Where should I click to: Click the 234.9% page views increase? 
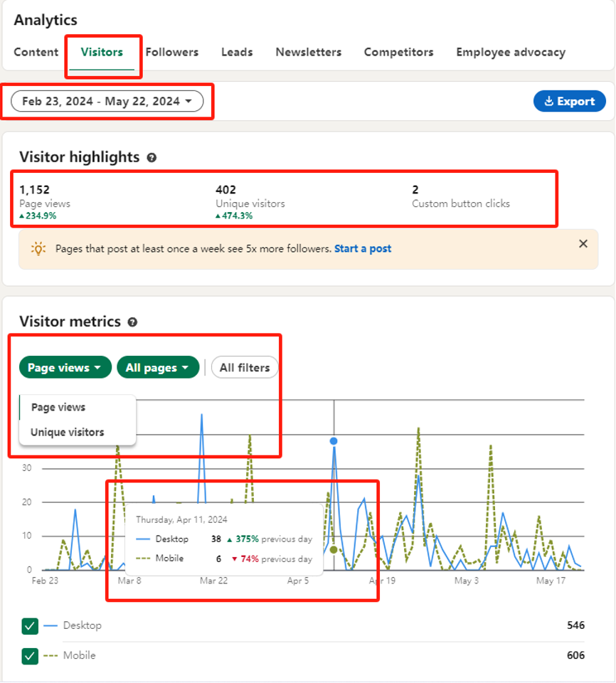click(x=38, y=216)
